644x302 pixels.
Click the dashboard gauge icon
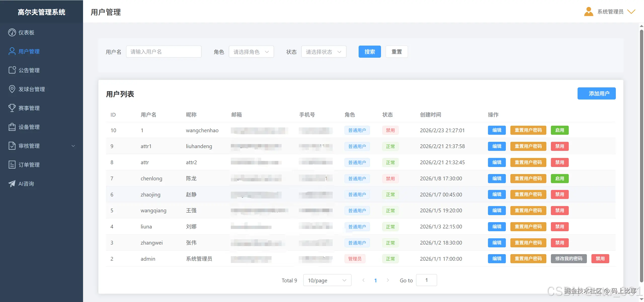(x=12, y=32)
